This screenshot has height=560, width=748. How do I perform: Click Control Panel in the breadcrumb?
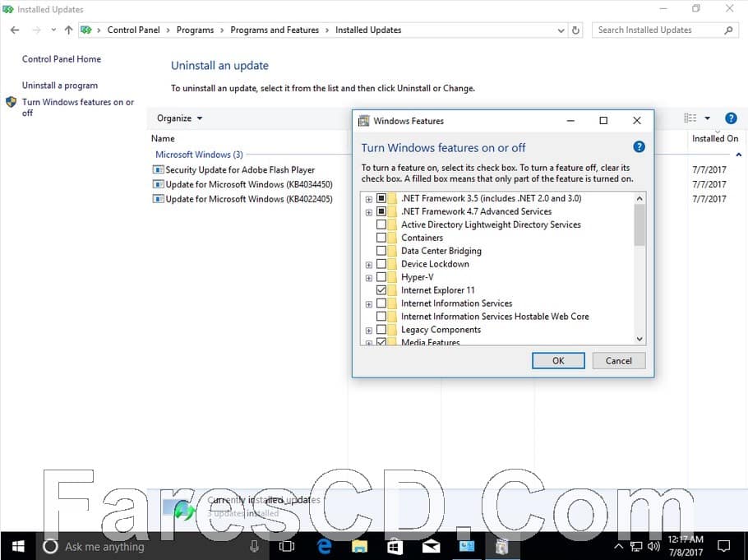133,30
